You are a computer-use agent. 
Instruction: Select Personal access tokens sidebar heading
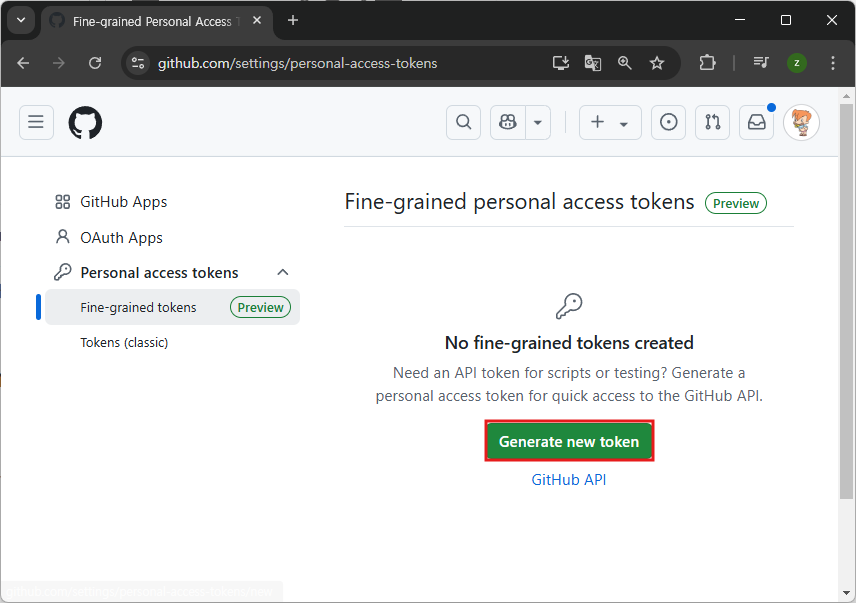tap(159, 272)
